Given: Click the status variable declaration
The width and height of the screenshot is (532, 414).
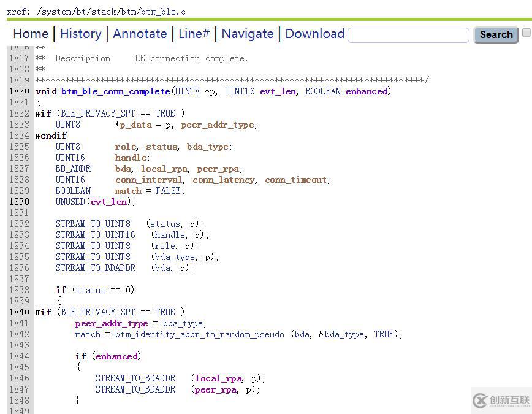Looking at the screenshot, I should point(162,147).
